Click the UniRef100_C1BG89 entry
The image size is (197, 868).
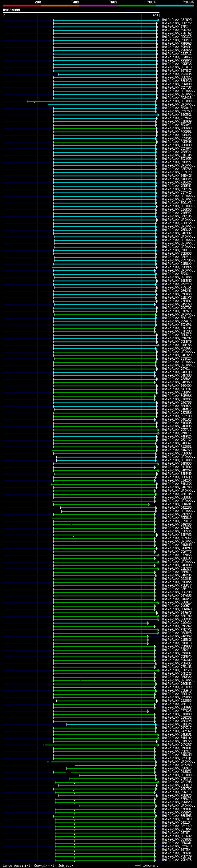177,121
